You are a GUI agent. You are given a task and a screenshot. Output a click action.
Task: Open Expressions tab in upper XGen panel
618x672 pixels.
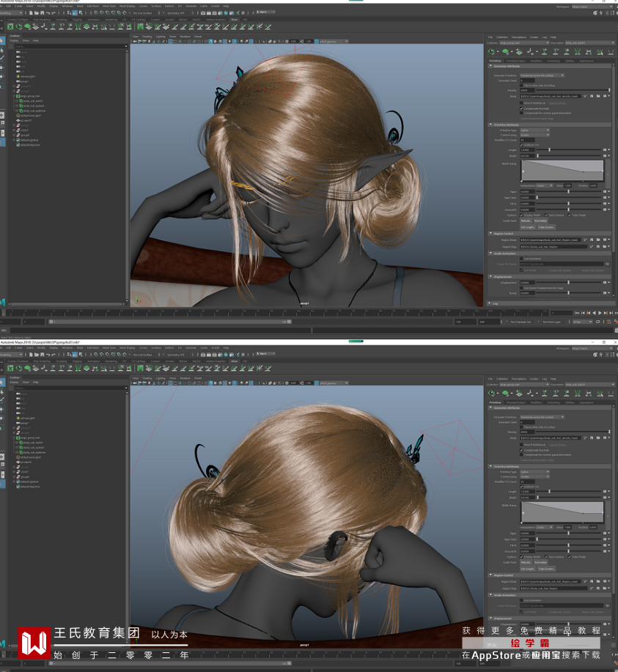pos(586,61)
